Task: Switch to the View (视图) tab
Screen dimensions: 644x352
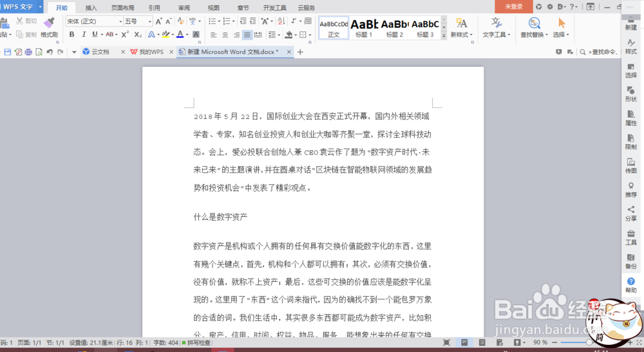Action: point(214,8)
